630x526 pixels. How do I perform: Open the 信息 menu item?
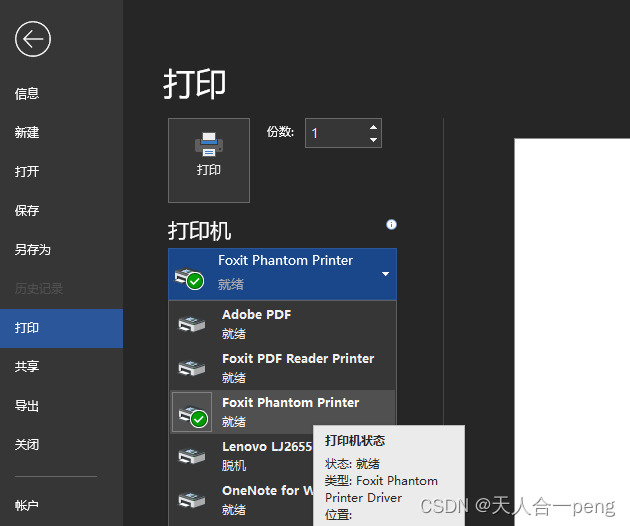coord(27,94)
